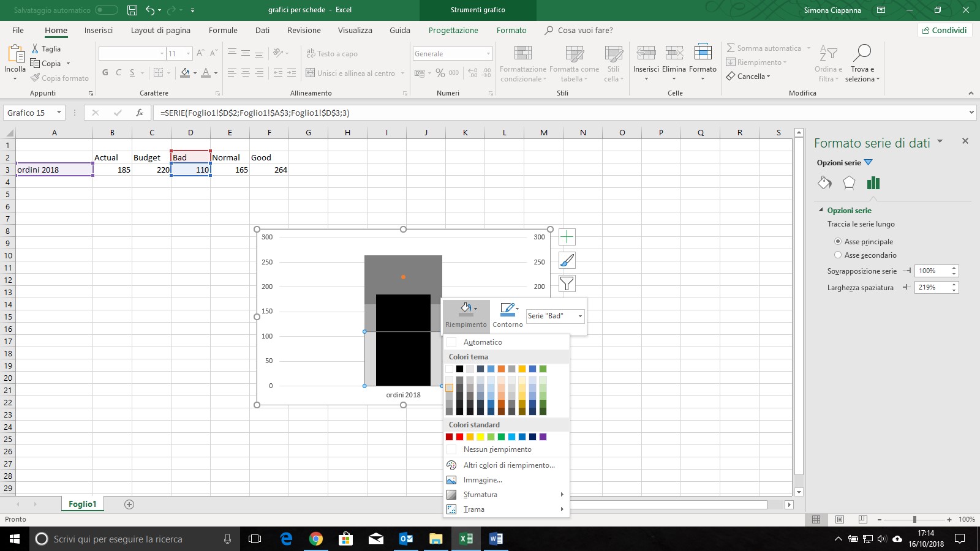Toggle the Salvataggio automatico switch

click(x=106, y=10)
